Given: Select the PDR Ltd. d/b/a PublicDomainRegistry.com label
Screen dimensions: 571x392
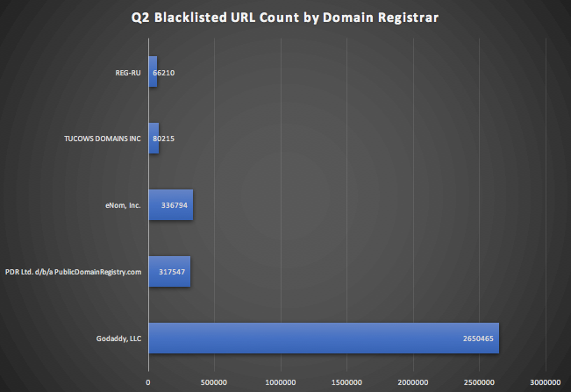Looking at the screenshot, I should click(73, 272).
